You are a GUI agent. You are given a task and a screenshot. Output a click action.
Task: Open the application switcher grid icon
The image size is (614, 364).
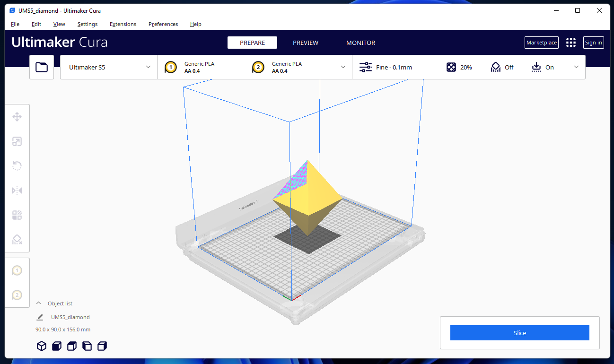point(571,43)
